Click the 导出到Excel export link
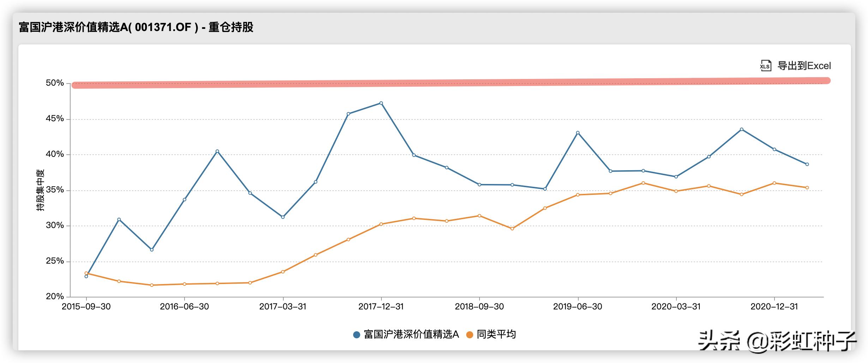 [804, 66]
